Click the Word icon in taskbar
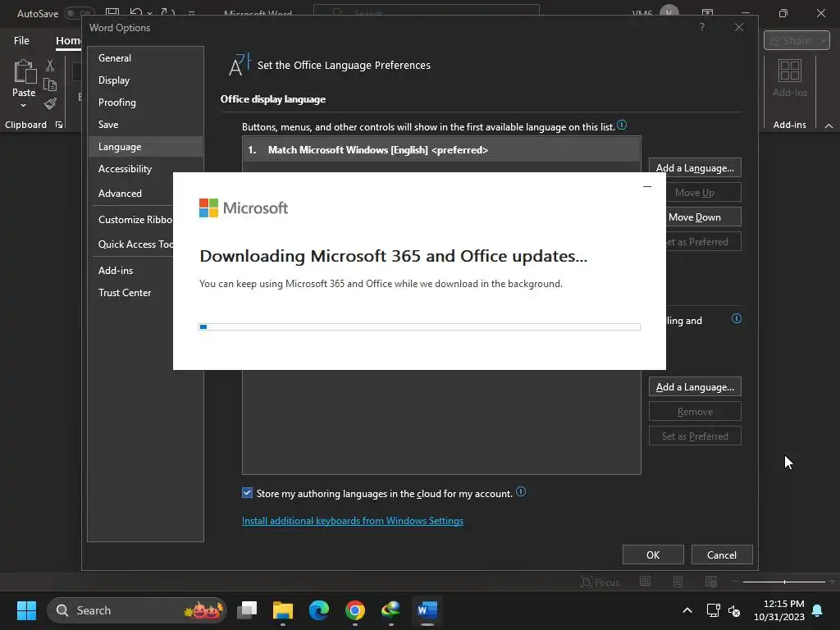Screen dimensions: 840x630 427,610
